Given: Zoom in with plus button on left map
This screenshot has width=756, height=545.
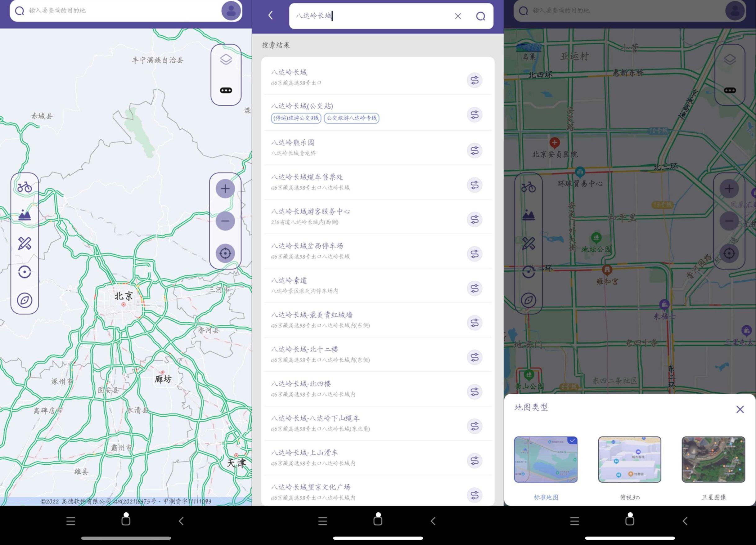Looking at the screenshot, I should tap(225, 189).
